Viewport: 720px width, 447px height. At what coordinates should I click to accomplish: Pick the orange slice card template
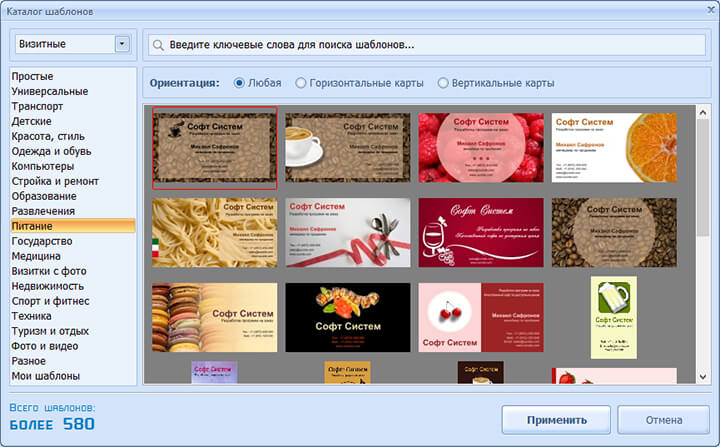click(614, 147)
